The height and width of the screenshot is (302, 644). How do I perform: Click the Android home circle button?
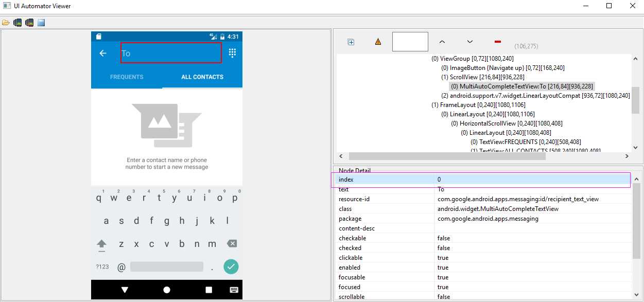pyautogui.click(x=167, y=290)
